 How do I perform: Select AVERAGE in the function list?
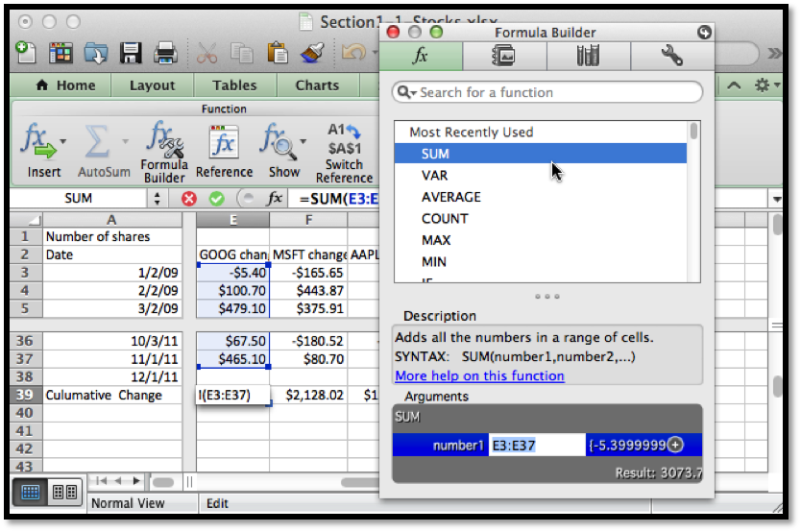pos(450,197)
